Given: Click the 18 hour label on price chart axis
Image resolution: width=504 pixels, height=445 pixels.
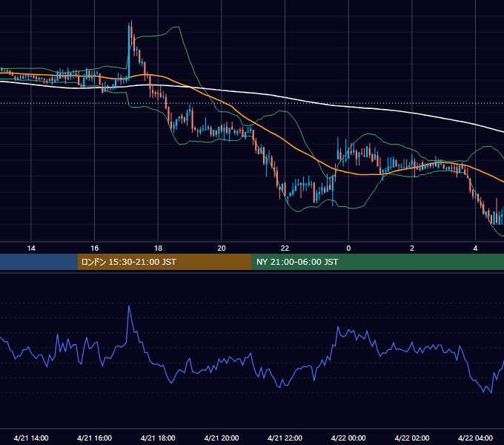Looking at the screenshot, I should [158, 248].
